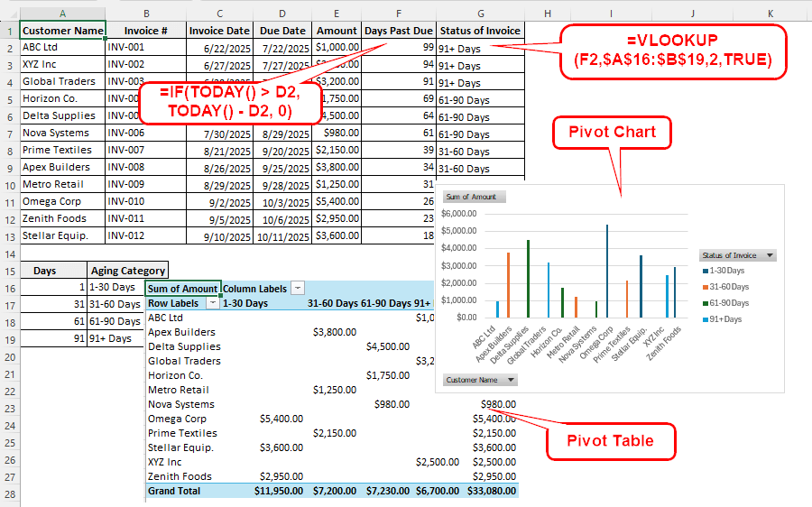Select column K header
812x507 pixels.
(770, 14)
